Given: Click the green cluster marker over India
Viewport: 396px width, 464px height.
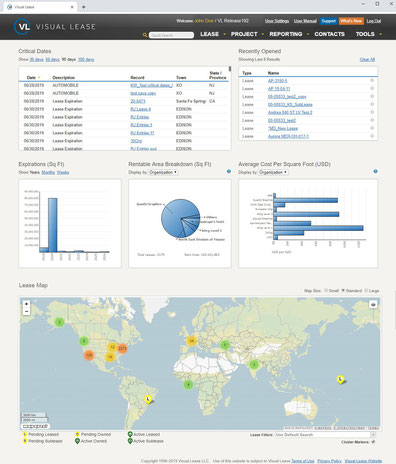Looking at the screenshot, I should tap(254, 364).
